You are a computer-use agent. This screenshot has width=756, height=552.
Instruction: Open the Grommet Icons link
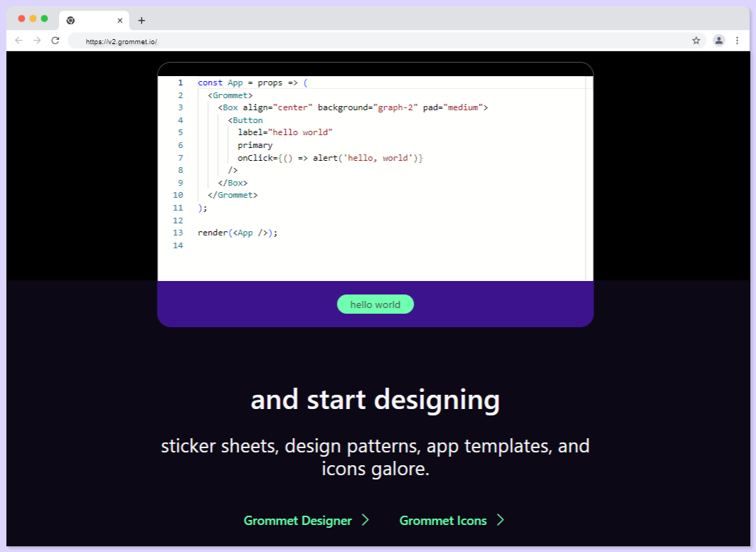coord(442,521)
